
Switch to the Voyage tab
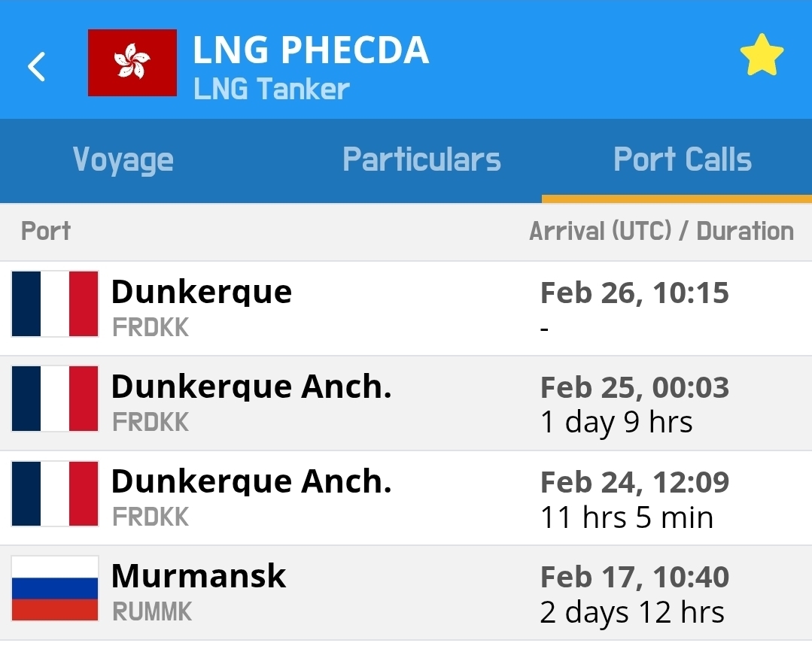(123, 160)
